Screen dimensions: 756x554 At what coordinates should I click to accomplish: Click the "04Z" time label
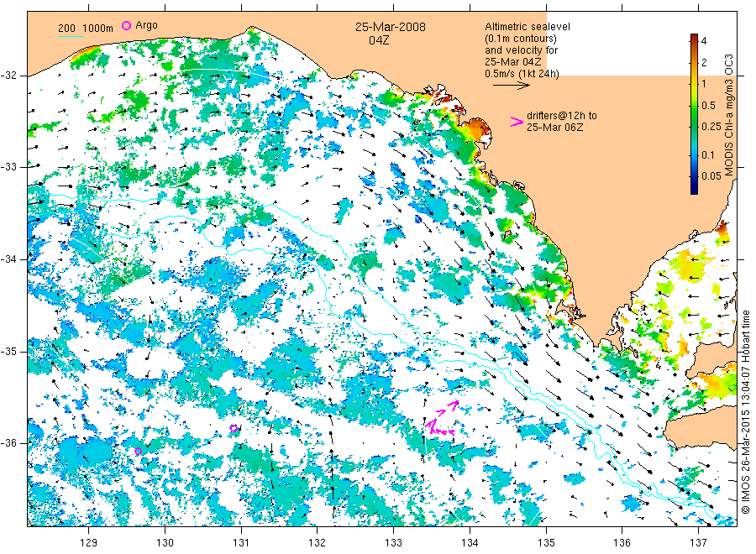pos(379,40)
